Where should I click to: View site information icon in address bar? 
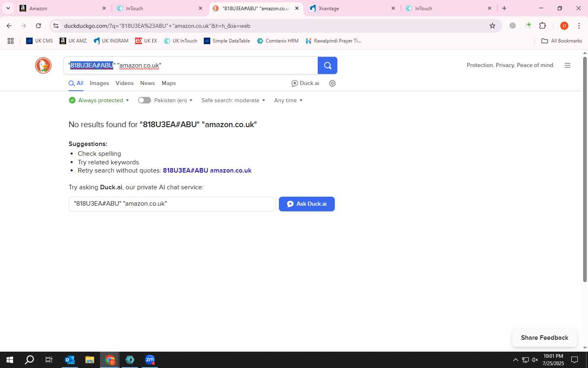56,26
